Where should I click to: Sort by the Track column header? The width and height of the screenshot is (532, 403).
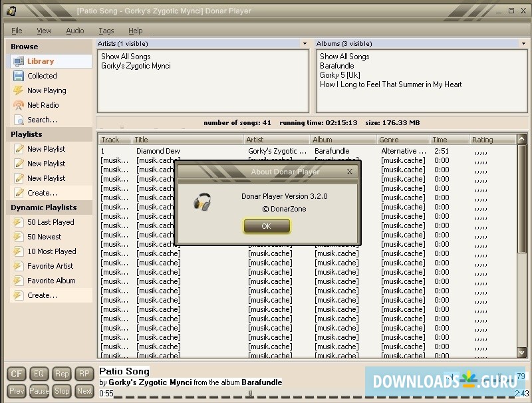115,140
